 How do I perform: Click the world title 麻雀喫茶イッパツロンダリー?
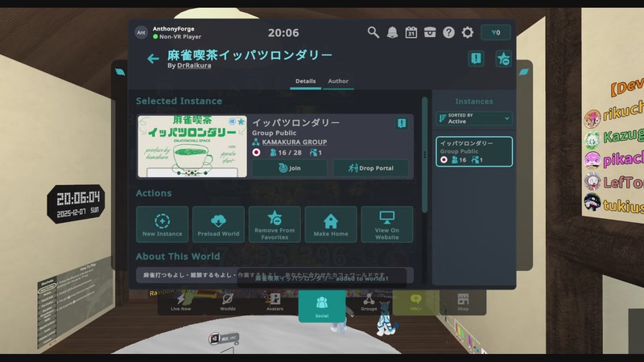[250, 55]
